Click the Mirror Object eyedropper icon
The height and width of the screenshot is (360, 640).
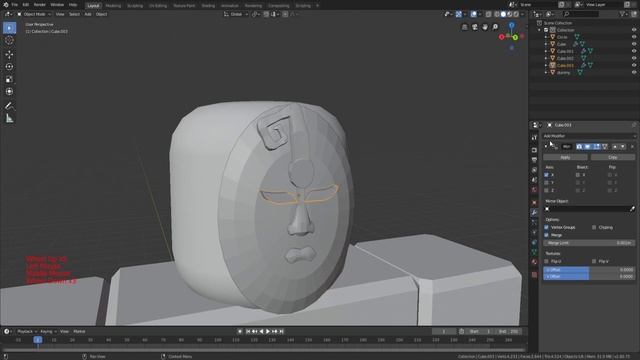632,209
